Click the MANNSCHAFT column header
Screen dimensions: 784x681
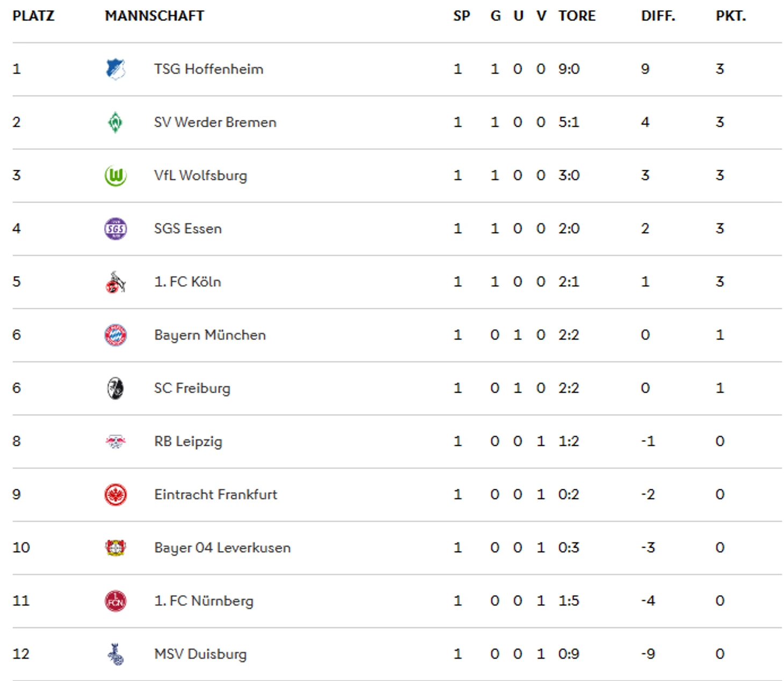[155, 16]
